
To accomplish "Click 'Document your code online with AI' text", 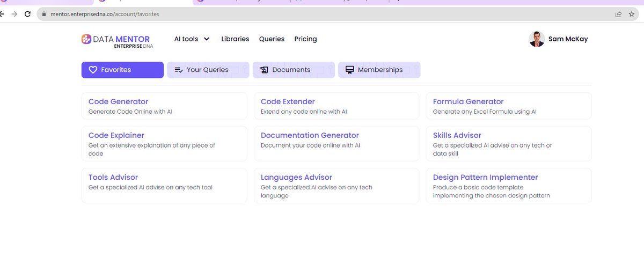I will [x=310, y=145].
